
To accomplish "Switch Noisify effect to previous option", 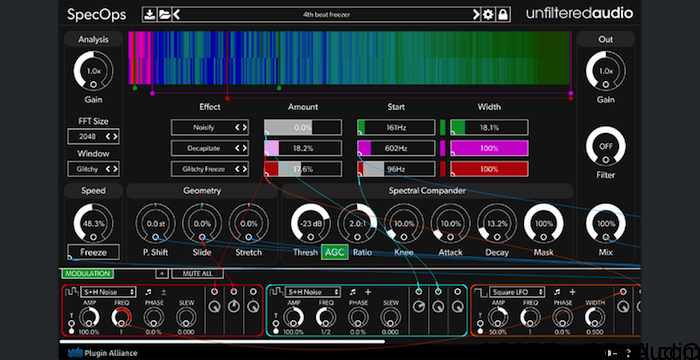I will point(238,127).
